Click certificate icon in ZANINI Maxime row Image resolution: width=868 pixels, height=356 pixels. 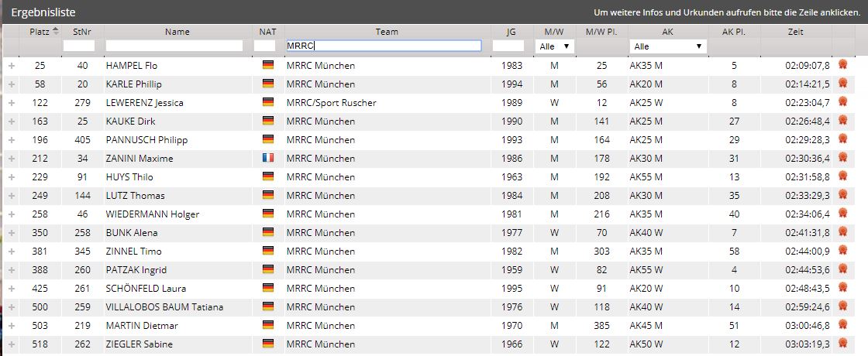coord(842,158)
